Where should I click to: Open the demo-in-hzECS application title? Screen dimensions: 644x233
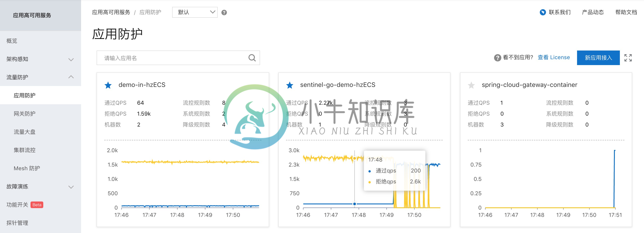(x=142, y=85)
